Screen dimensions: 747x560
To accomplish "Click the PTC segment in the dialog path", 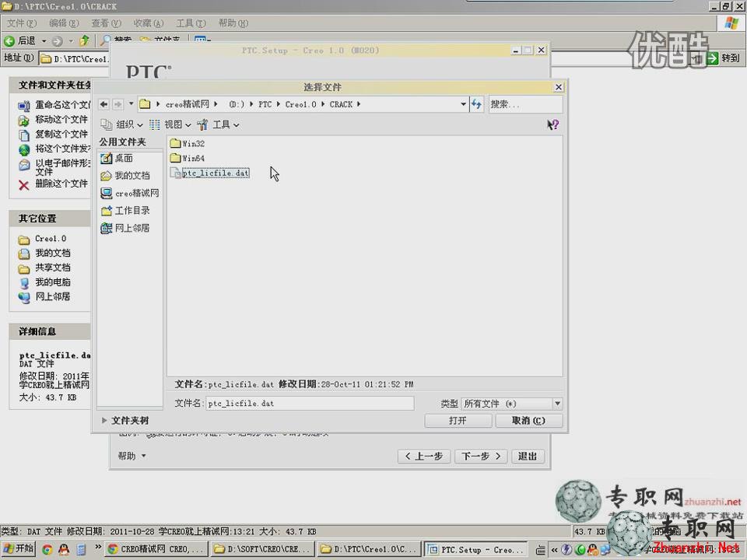I will tap(265, 104).
